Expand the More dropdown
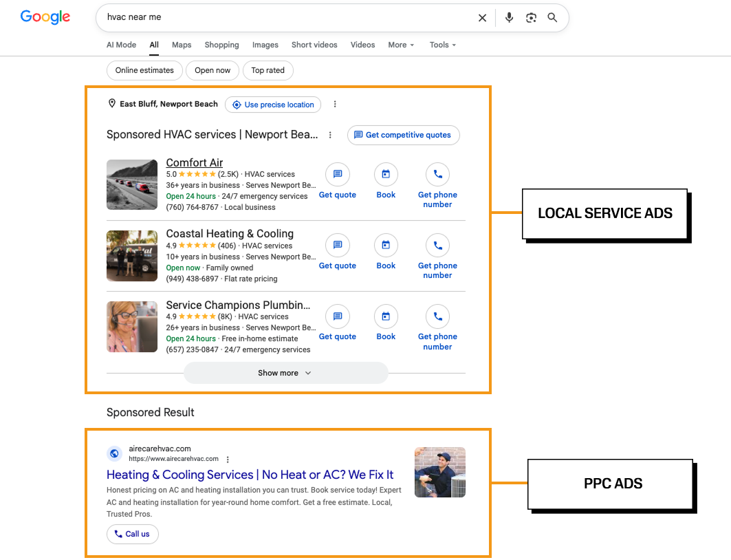The image size is (731, 560). click(x=401, y=45)
